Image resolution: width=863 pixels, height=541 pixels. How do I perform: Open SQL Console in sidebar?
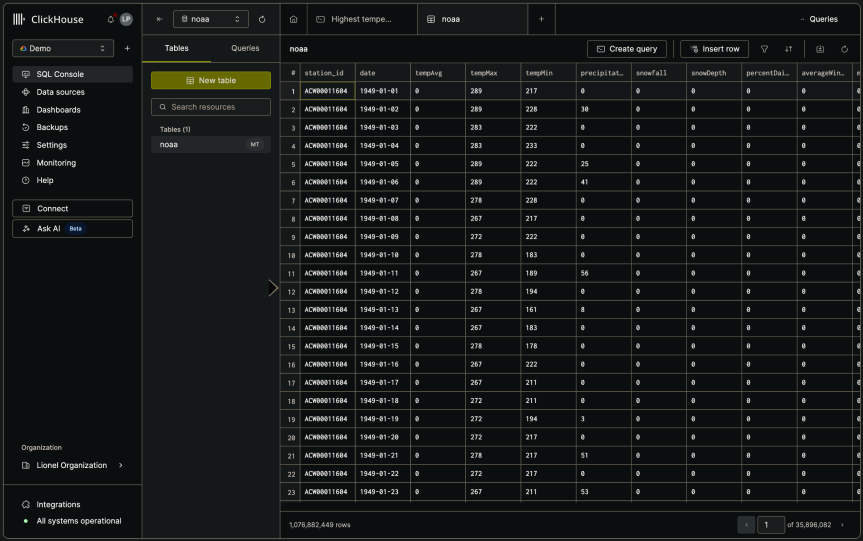point(72,74)
